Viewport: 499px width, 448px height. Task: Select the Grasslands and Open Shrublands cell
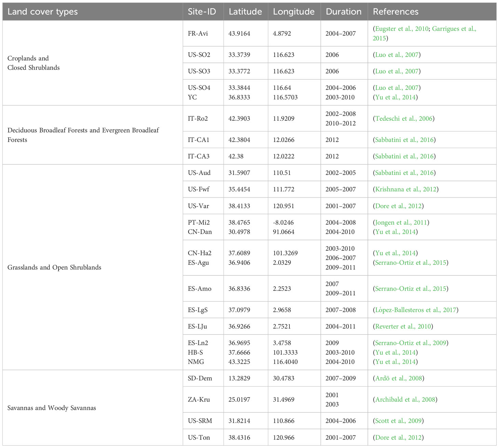pos(93,267)
